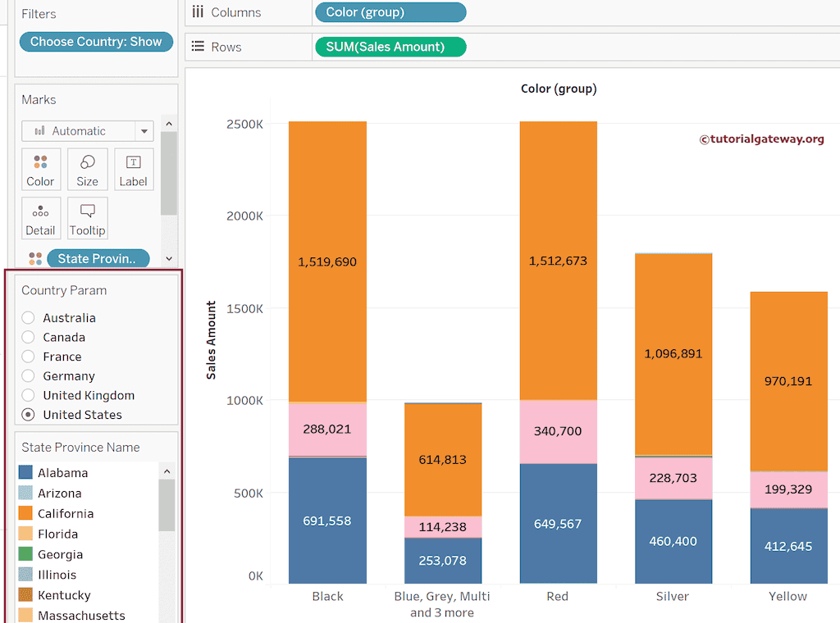Open the Automatic mark type dropdown
This screenshot has height=623, width=840.
pos(144,131)
